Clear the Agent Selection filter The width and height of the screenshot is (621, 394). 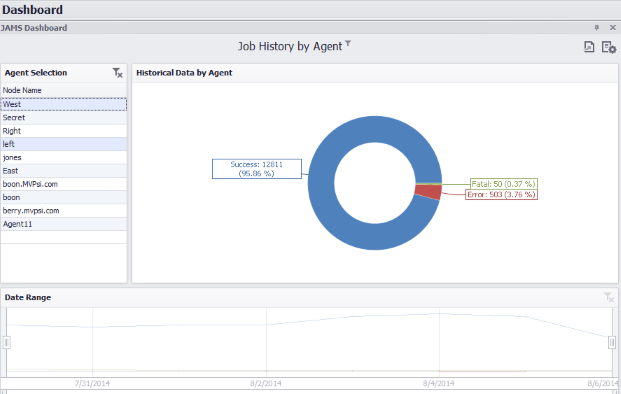pyautogui.click(x=117, y=72)
